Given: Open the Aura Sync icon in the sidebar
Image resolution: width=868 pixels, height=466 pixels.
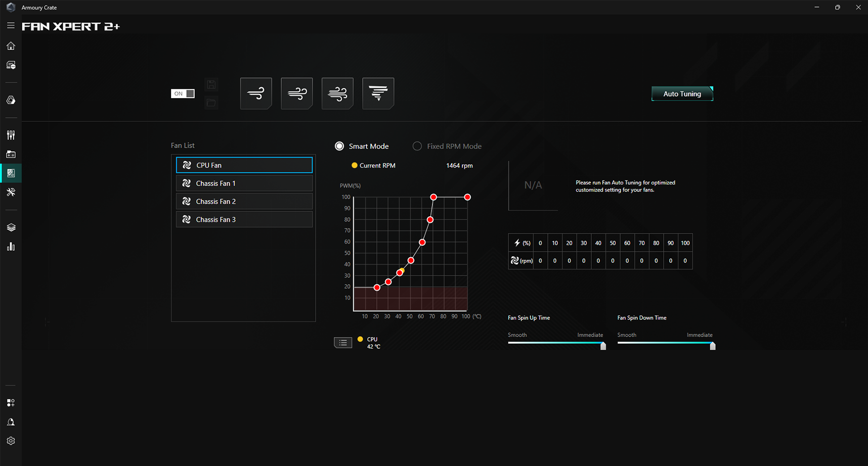Looking at the screenshot, I should (11, 100).
